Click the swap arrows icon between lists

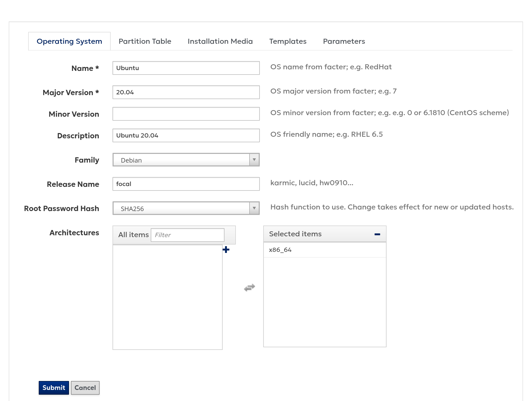click(x=249, y=287)
